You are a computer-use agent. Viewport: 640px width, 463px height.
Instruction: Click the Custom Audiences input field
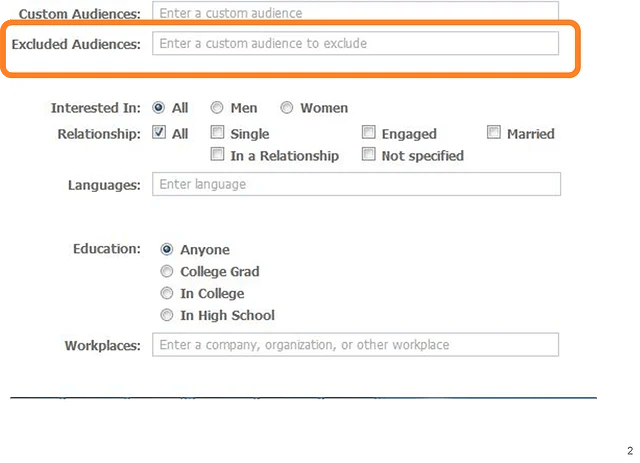(x=356, y=11)
